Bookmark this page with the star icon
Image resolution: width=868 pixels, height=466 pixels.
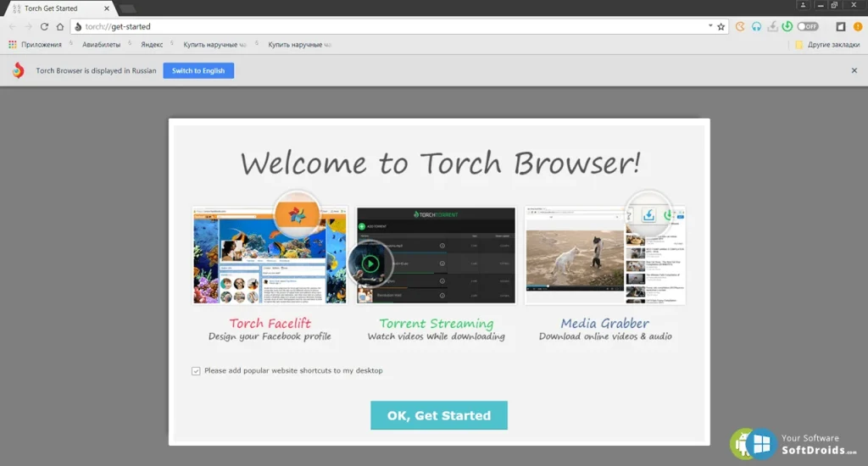(721, 26)
